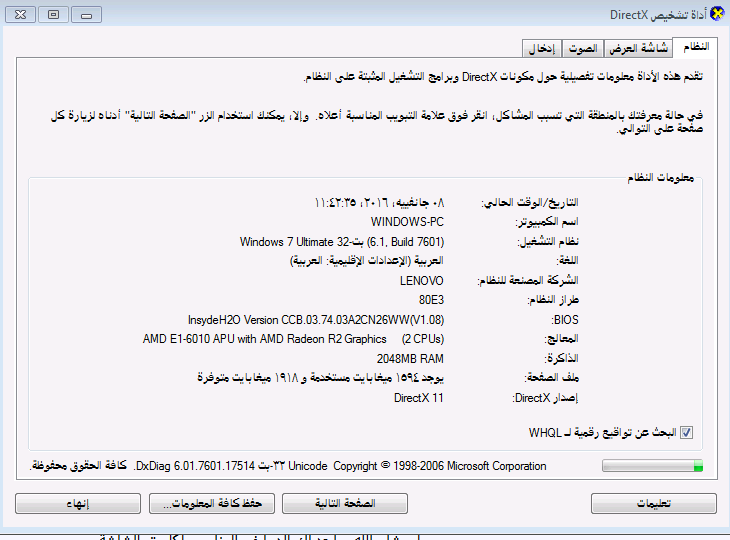Click the AMD E1-6010 APU processor text
Viewport: 730px width, 540px height.
[x=293, y=339]
